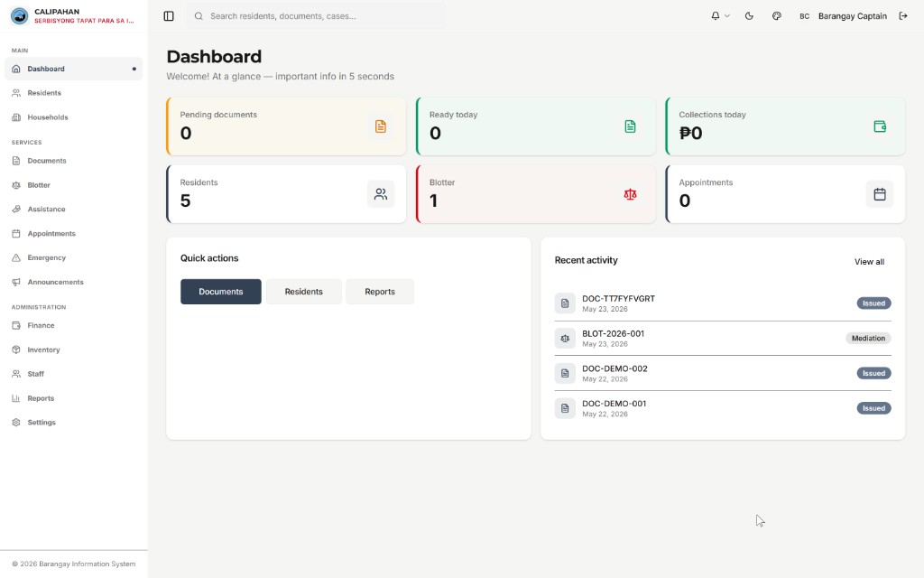Click the Mediation status badge
This screenshot has width=924, height=578.
tap(868, 338)
